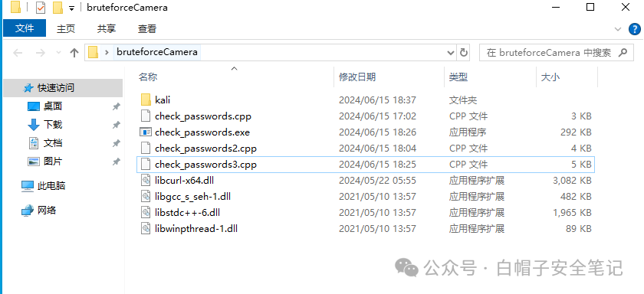Expand the address bar history dropdown

pos(451,53)
